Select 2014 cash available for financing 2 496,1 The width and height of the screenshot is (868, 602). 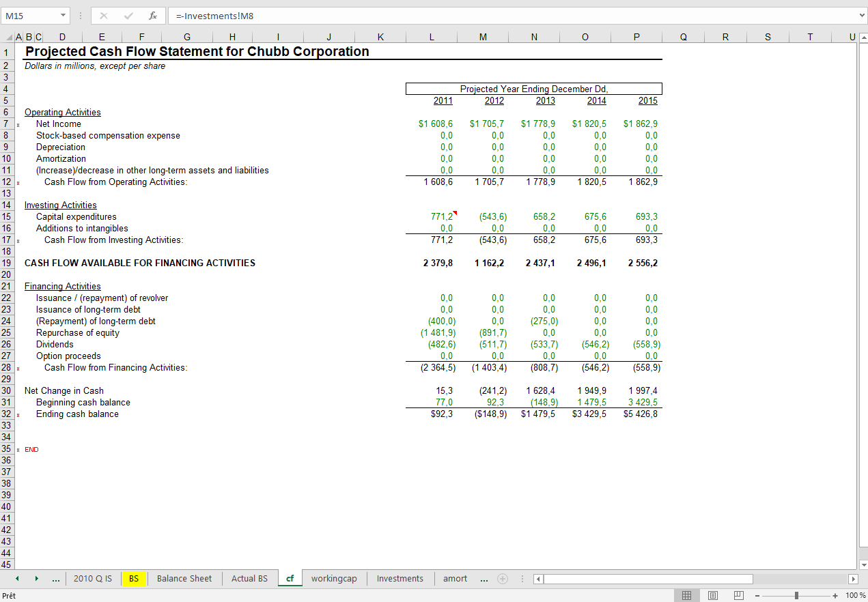tap(585, 263)
